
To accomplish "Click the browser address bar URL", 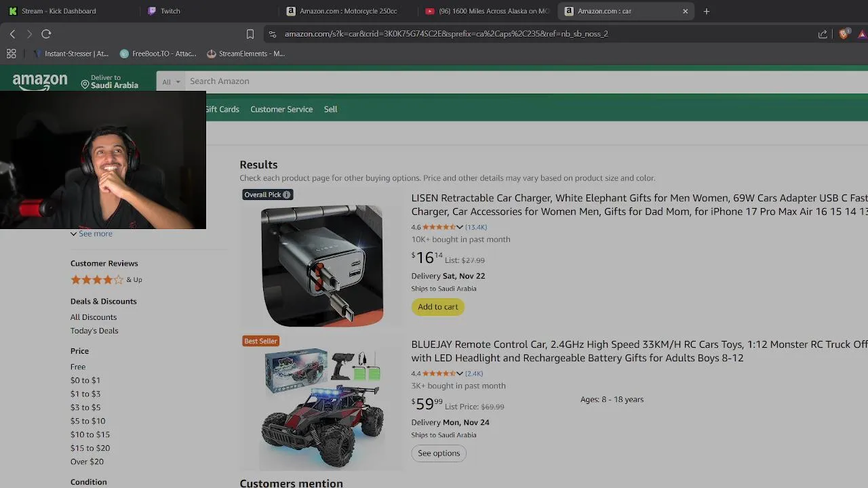I will (x=446, y=34).
